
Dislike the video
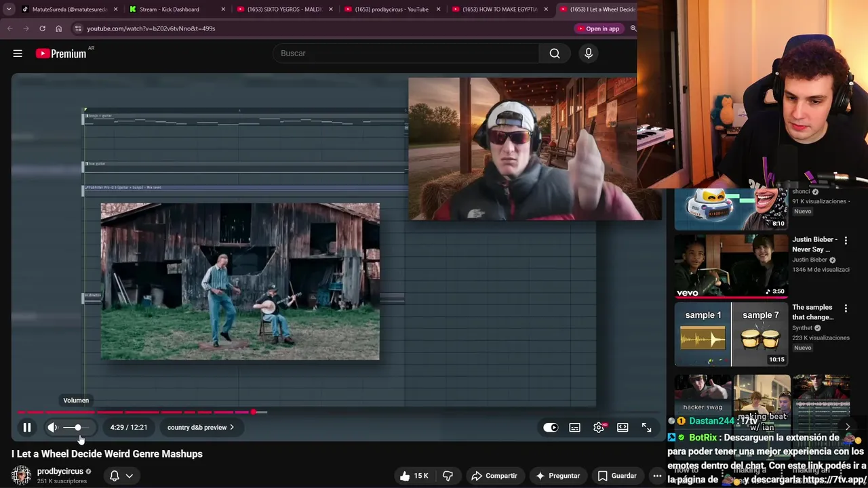448,476
